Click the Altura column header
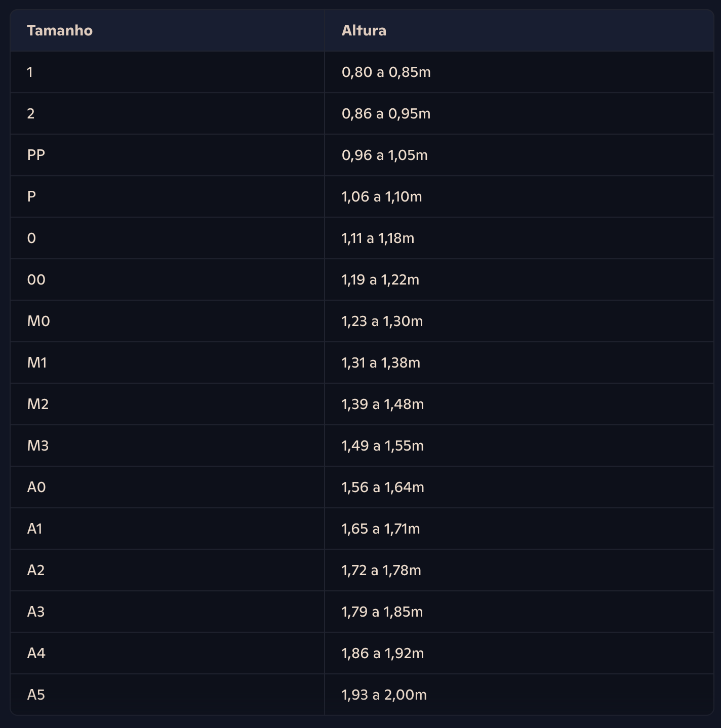Image resolution: width=721 pixels, height=728 pixels. tap(519, 30)
